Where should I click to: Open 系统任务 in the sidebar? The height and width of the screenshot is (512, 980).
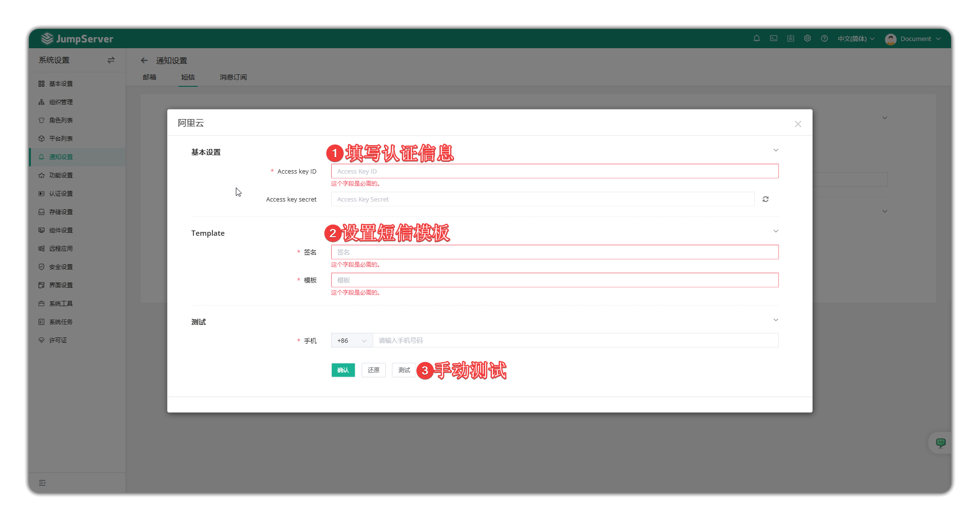click(x=77, y=322)
